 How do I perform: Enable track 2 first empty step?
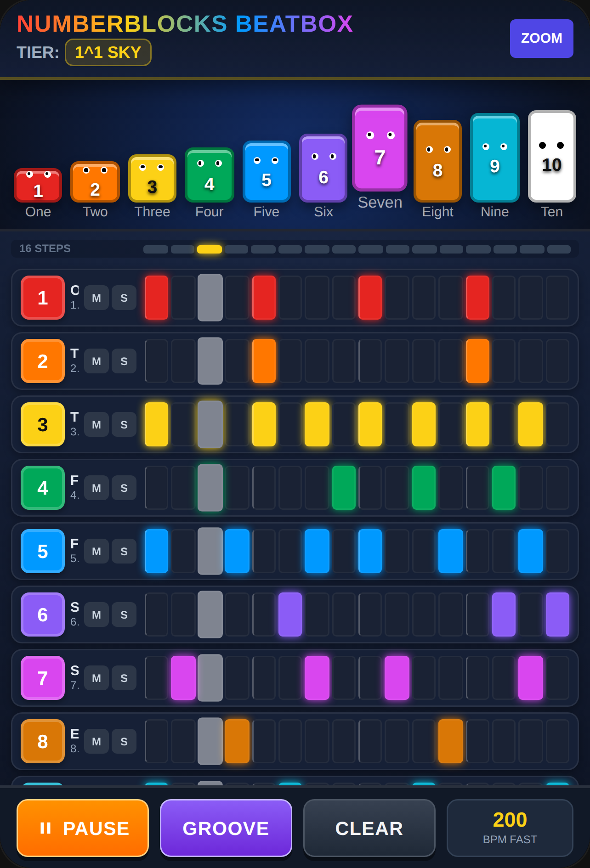(x=157, y=361)
